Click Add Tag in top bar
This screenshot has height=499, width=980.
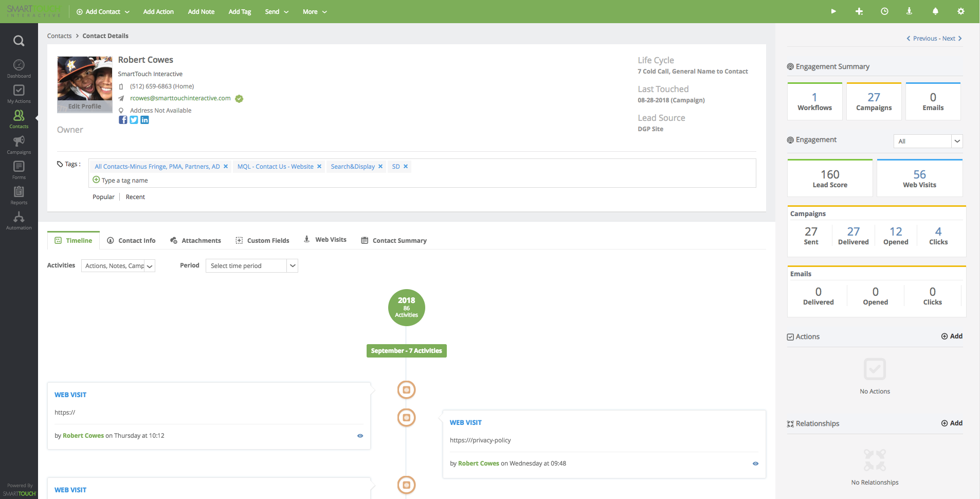coord(240,11)
